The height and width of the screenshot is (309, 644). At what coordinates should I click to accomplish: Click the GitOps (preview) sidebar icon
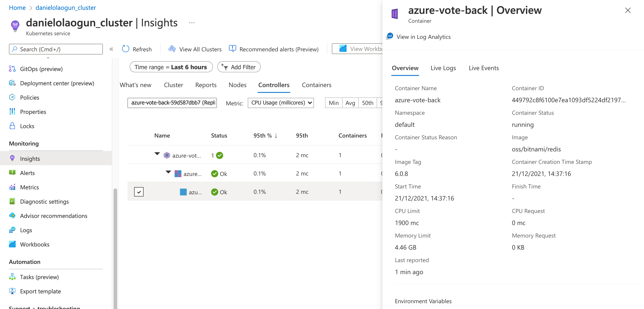pyautogui.click(x=12, y=69)
